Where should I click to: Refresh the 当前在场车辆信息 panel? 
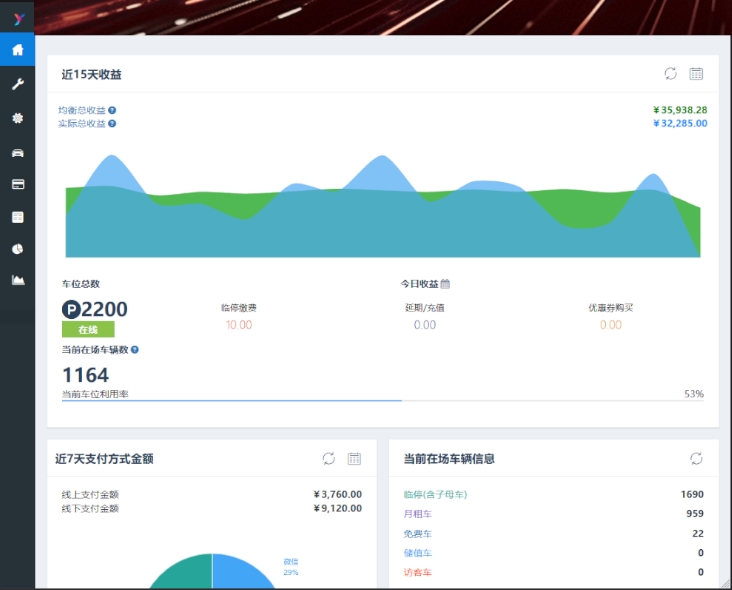696,458
